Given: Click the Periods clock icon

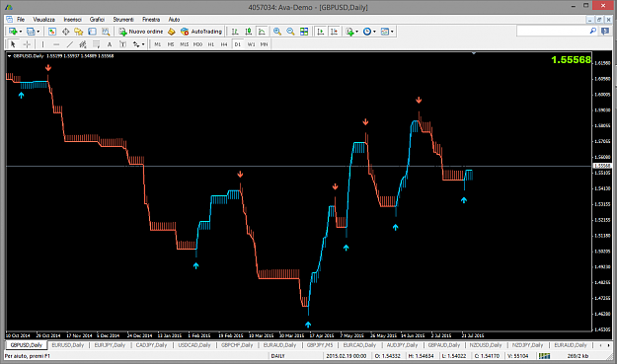Looking at the screenshot, I should point(366,32).
